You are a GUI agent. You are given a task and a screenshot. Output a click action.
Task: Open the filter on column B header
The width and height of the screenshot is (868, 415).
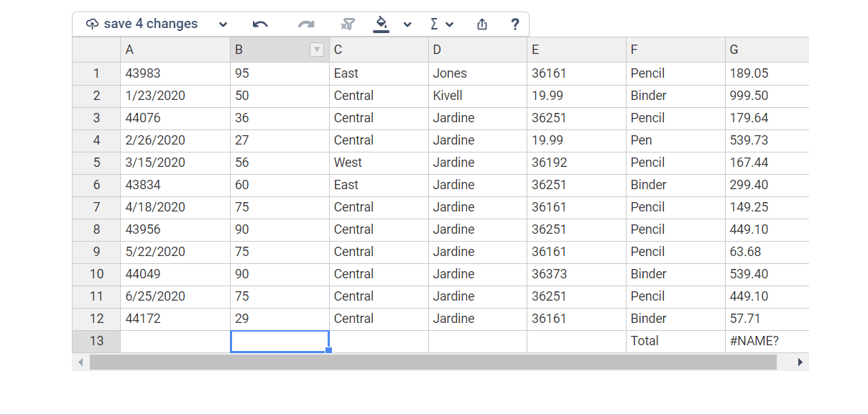pyautogui.click(x=316, y=49)
